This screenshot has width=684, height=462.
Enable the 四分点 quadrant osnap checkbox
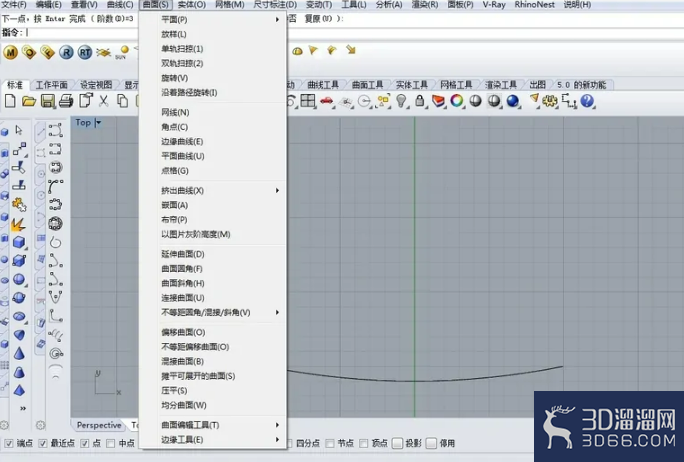[x=290, y=444]
